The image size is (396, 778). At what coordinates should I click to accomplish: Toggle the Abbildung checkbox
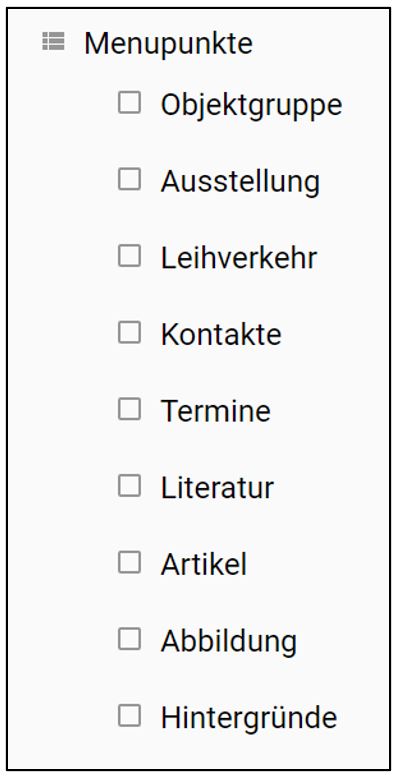coord(130,639)
